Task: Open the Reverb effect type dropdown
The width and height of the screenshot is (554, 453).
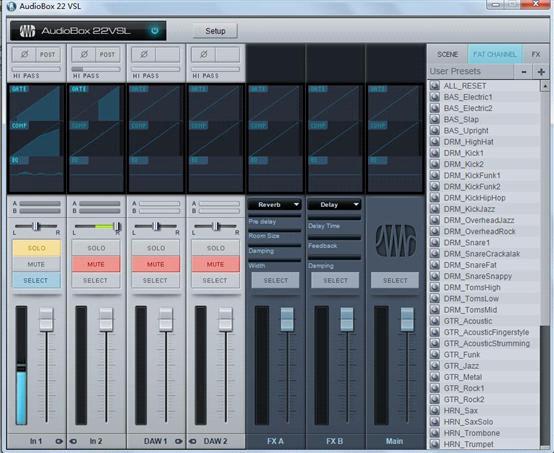Action: [275, 205]
